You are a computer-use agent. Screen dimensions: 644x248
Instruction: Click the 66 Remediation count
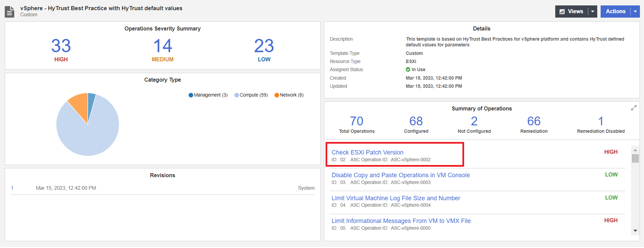534,121
